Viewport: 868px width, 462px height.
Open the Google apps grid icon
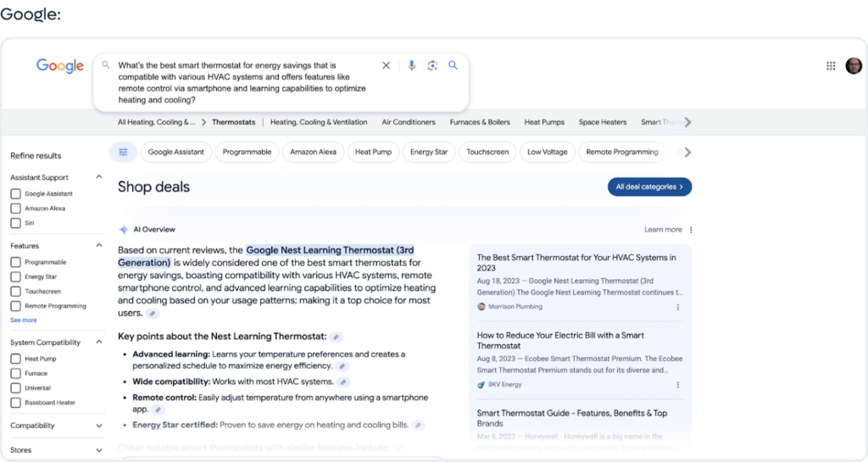(831, 66)
